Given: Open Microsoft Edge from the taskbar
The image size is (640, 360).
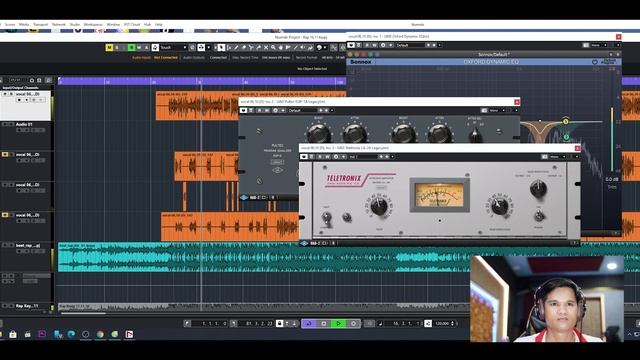Looking at the screenshot, I should click(71, 334).
